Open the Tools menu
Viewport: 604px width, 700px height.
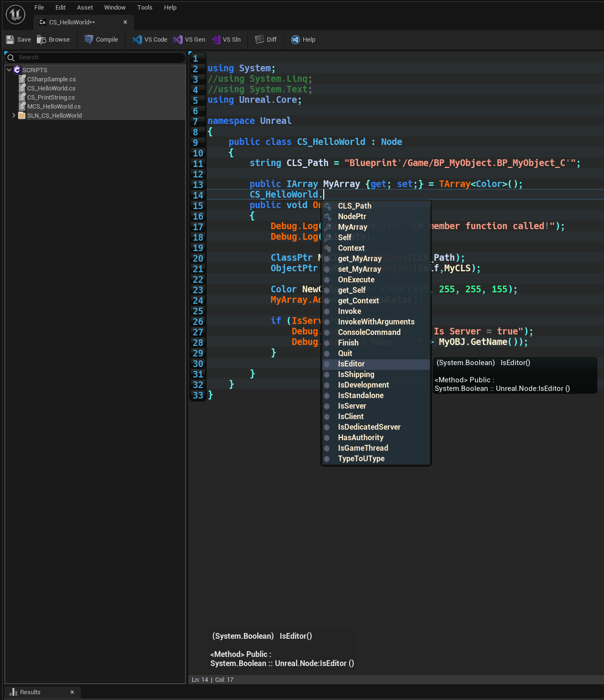[x=144, y=8]
